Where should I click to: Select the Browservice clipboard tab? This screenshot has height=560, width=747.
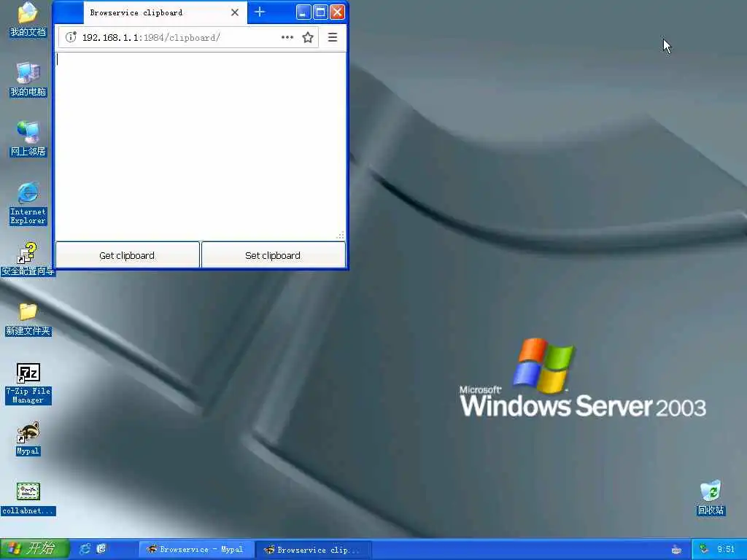[x=166, y=12]
